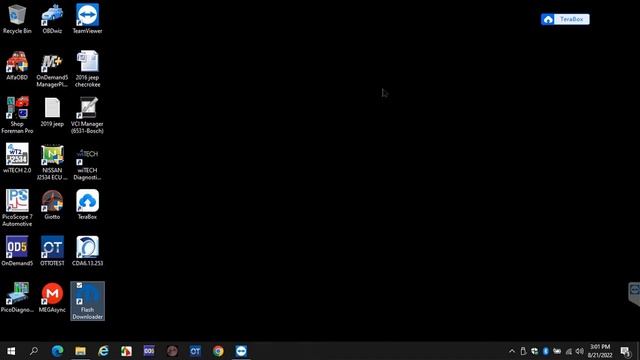640x360 pixels.
Task: Select the Flash Downloader desktop shortcut
Action: (87, 301)
